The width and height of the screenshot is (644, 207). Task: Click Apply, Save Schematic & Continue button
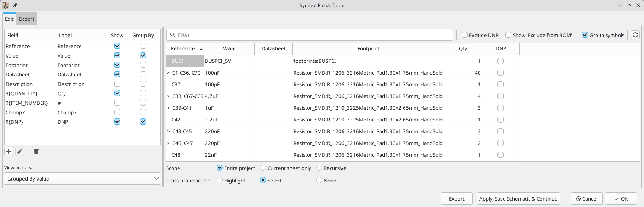click(518, 199)
